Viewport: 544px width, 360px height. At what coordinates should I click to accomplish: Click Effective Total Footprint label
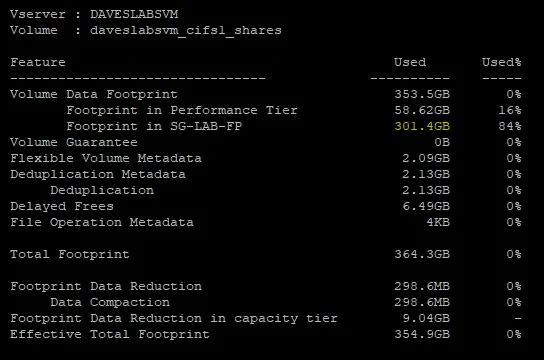(110, 334)
